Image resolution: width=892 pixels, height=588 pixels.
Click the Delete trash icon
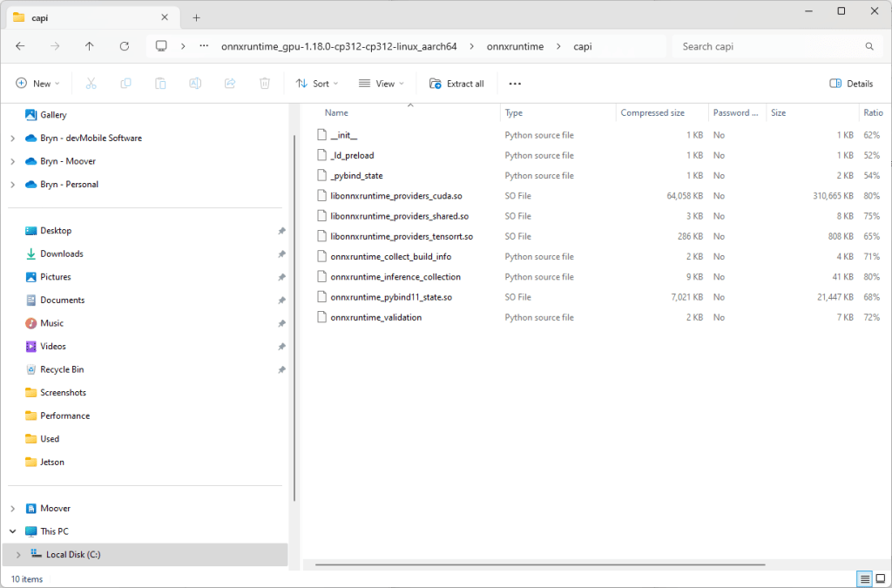[x=265, y=84]
